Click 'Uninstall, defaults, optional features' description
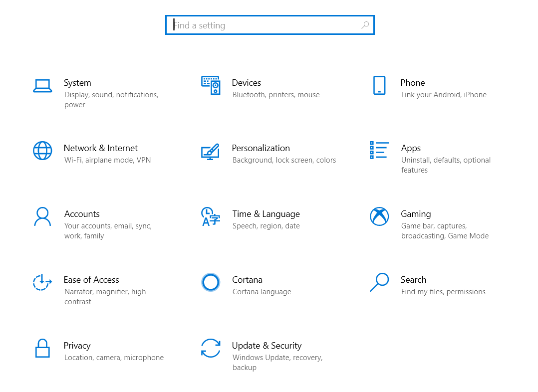 [446, 165]
